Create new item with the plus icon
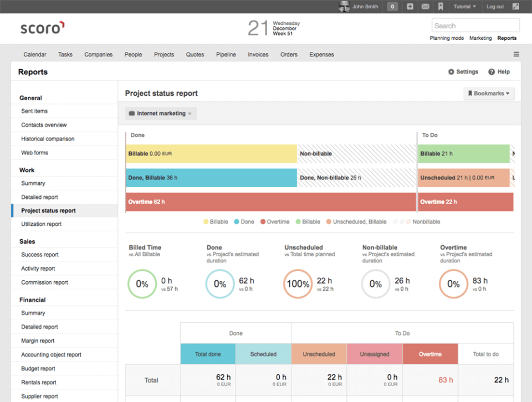 tap(410, 6)
